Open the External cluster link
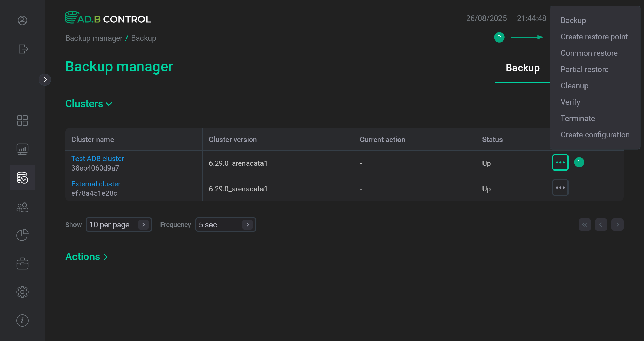The height and width of the screenshot is (341, 644). click(96, 184)
